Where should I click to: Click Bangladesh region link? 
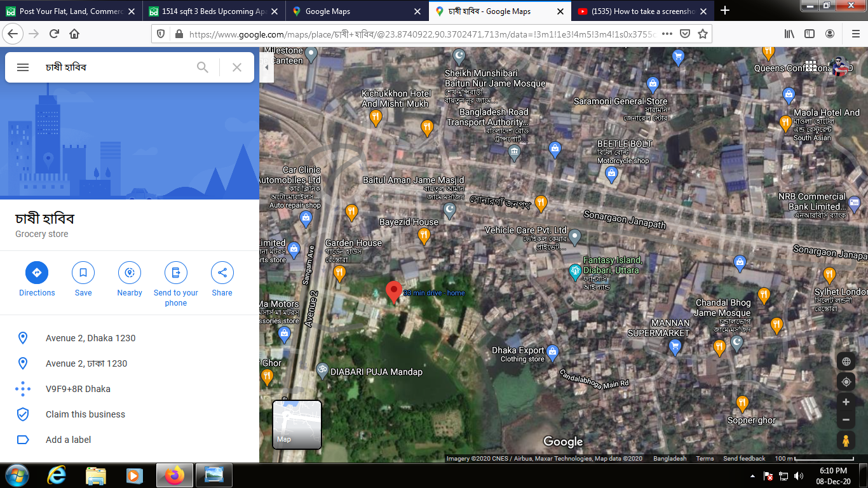pos(670,459)
